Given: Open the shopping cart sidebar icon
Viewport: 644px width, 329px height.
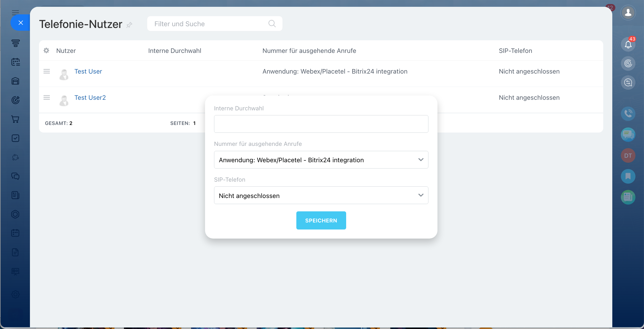Looking at the screenshot, I should 15,119.
